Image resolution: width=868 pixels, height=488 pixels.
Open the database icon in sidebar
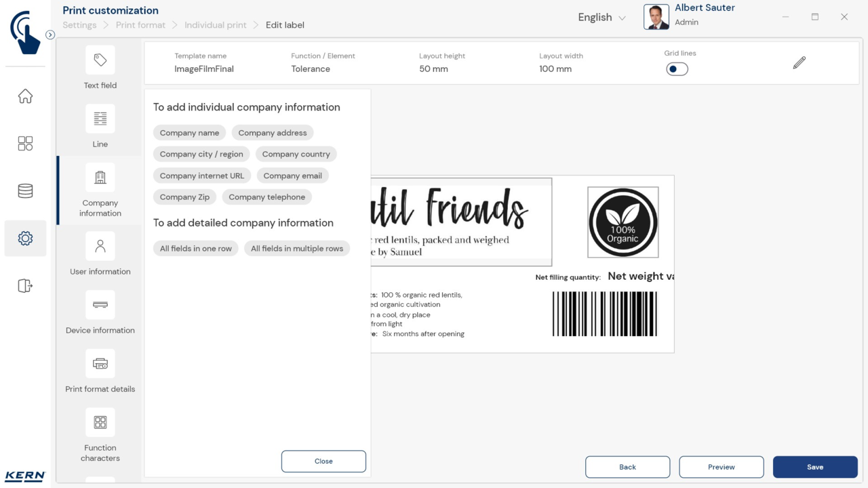pyautogui.click(x=25, y=191)
